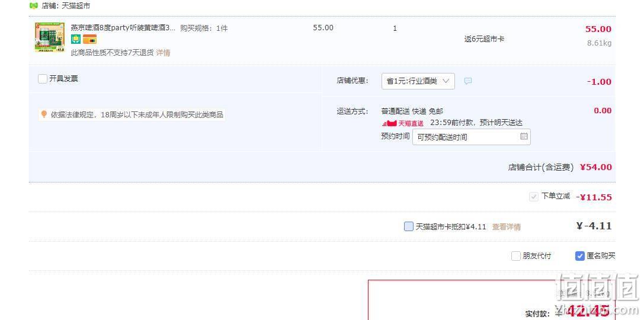Click the 购买规格:1件 text
The height and width of the screenshot is (320, 644).
click(204, 28)
